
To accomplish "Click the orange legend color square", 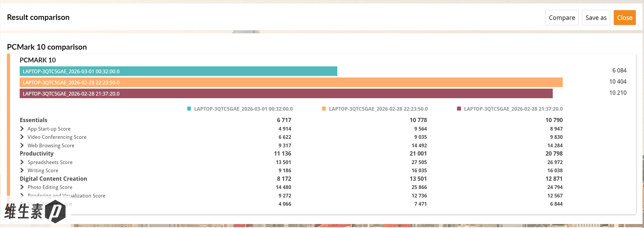I will click(x=324, y=109).
